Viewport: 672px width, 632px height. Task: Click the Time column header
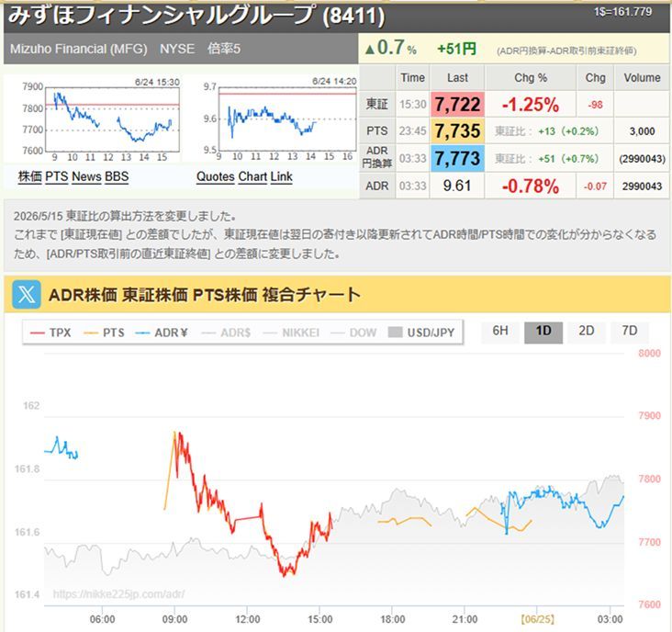coord(412,77)
